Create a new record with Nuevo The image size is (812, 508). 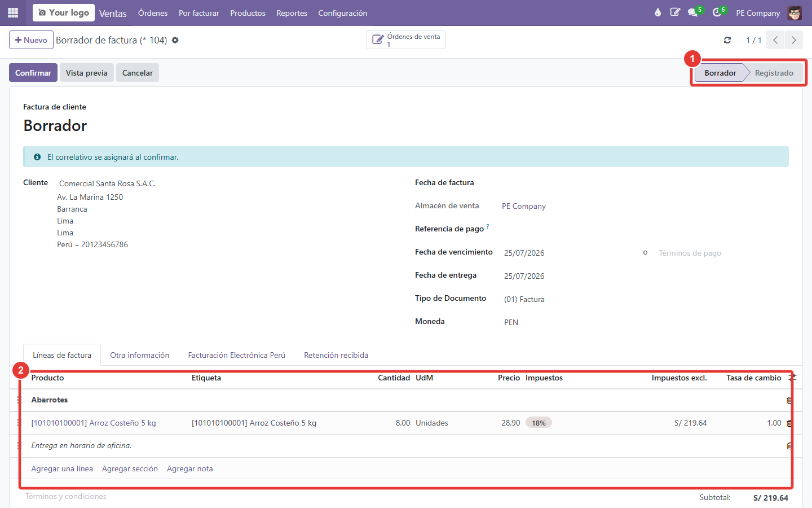coord(31,40)
